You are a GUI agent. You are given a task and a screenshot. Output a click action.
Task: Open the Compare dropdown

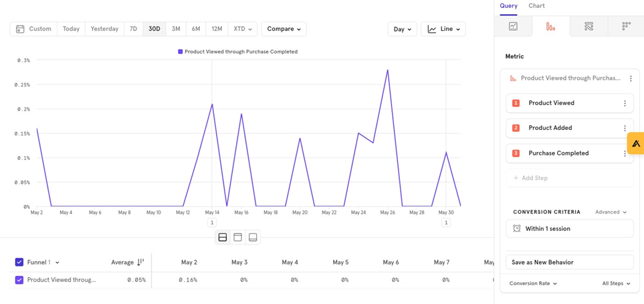284,29
